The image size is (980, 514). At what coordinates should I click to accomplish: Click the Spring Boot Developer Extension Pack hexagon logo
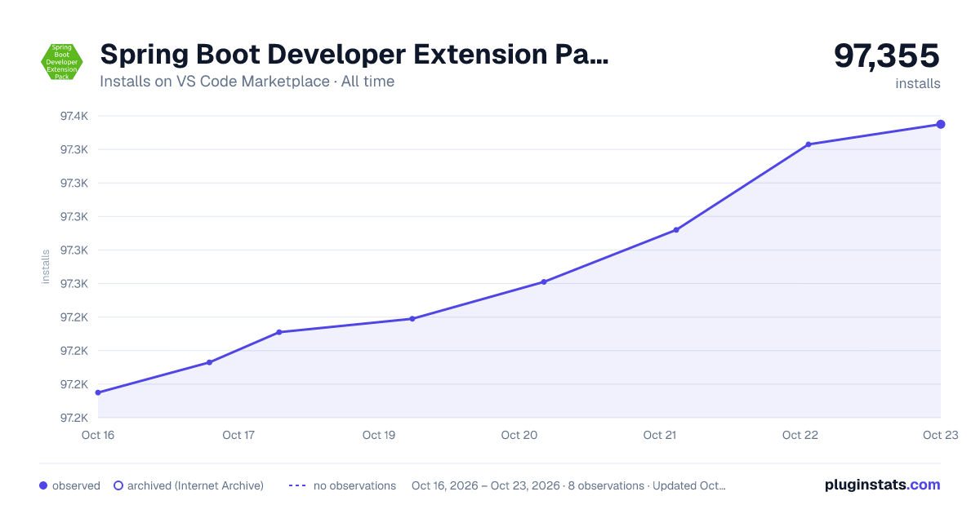pos(62,61)
